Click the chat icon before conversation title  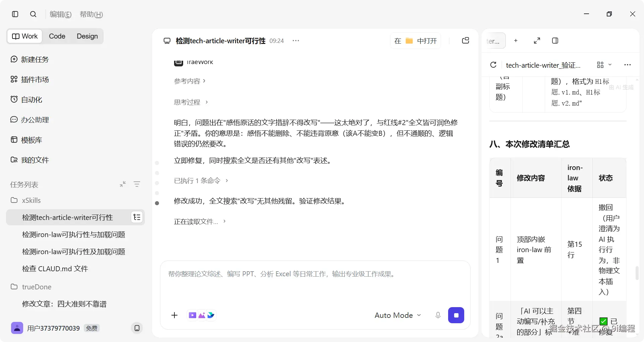(167, 41)
